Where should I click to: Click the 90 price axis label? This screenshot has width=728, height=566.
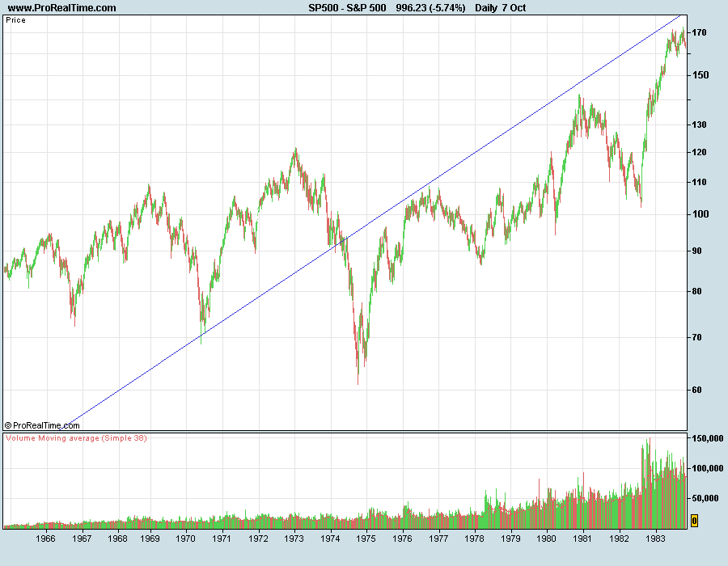point(697,251)
